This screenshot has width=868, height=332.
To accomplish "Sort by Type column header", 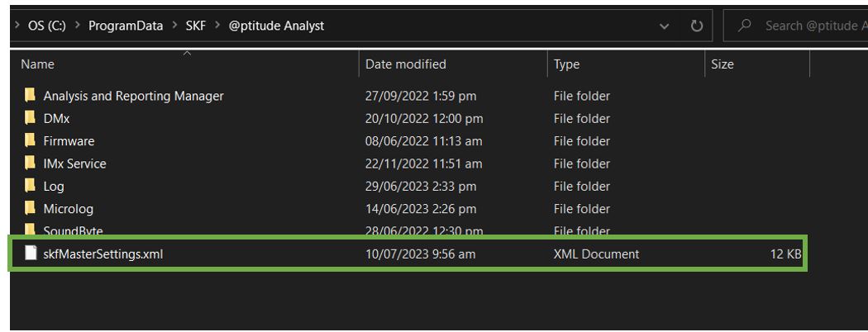I will coord(566,64).
